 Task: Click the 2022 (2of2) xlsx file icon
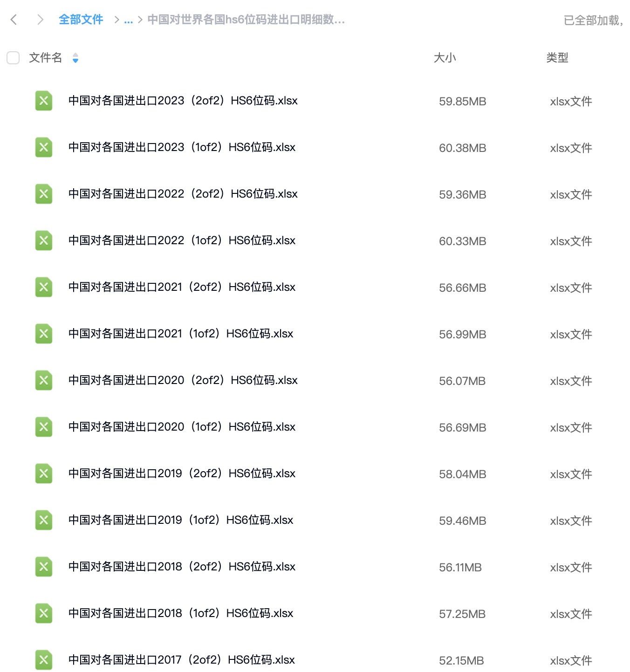click(44, 194)
